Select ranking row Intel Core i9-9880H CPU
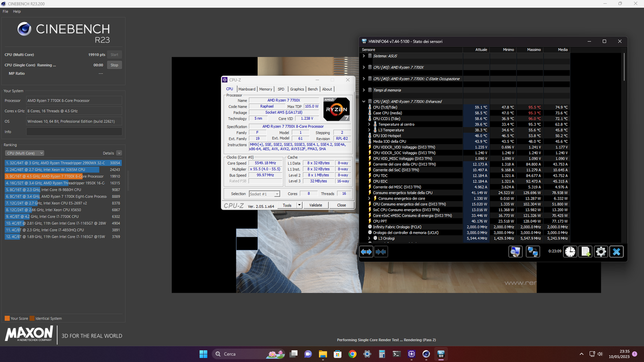Image resolution: width=644 pixels, height=362 pixels. pos(63,190)
